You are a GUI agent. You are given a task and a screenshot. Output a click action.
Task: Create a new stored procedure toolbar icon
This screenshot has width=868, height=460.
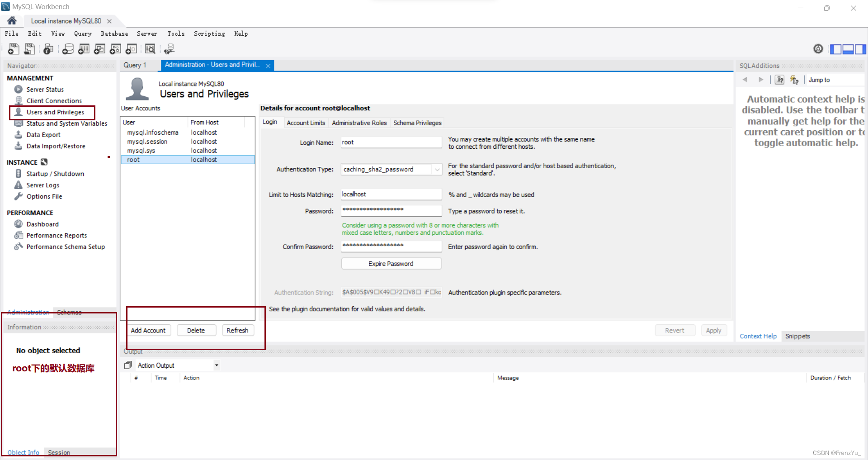pos(115,49)
